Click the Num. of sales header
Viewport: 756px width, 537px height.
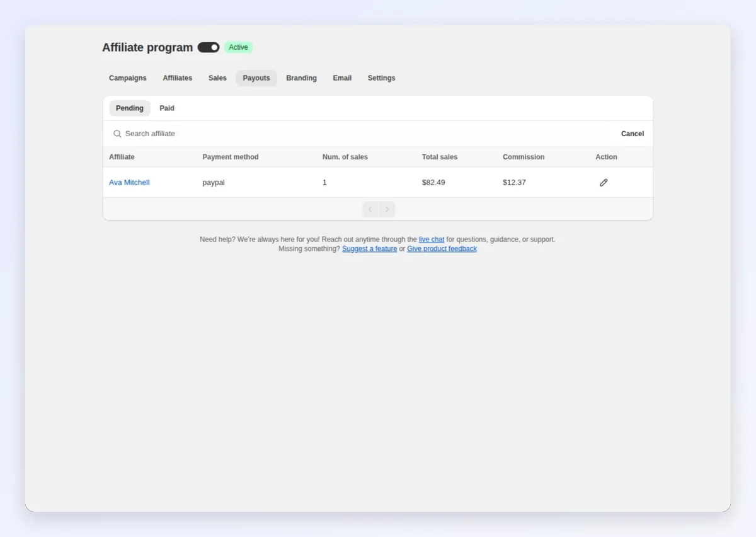click(x=345, y=157)
